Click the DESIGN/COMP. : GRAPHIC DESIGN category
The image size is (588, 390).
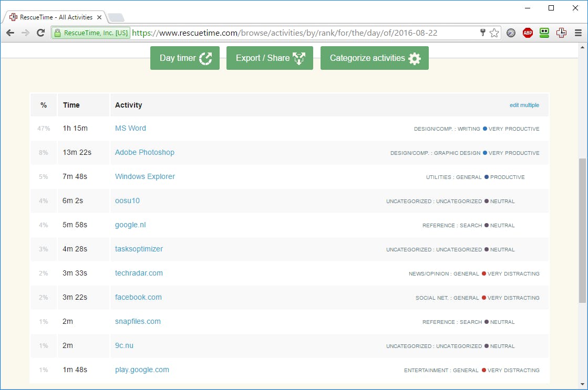[436, 153]
